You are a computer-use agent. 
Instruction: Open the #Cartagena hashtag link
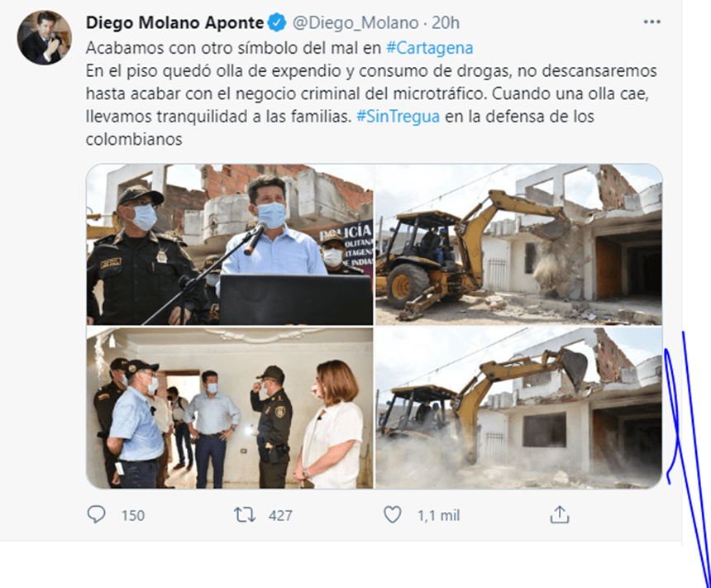(x=429, y=48)
